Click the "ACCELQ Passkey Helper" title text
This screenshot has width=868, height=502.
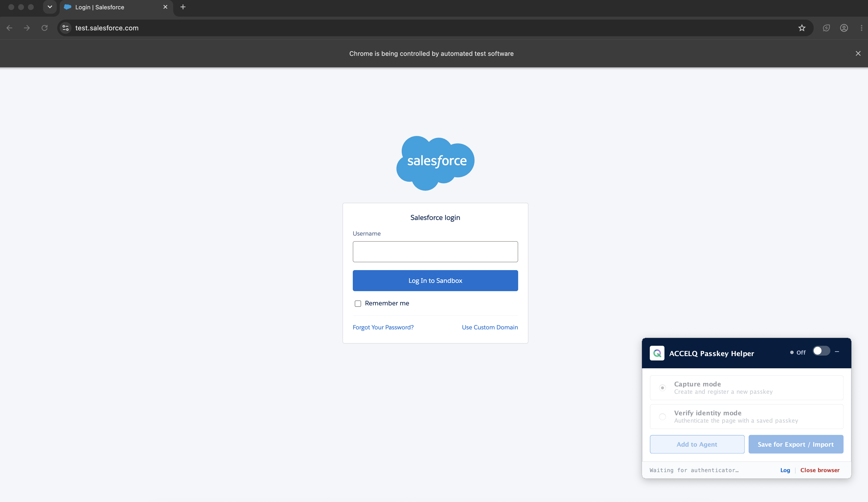tap(712, 353)
